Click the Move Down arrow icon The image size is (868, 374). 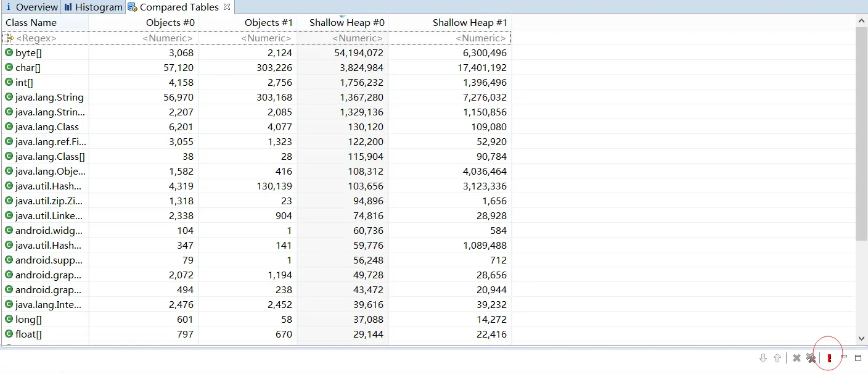pos(763,358)
